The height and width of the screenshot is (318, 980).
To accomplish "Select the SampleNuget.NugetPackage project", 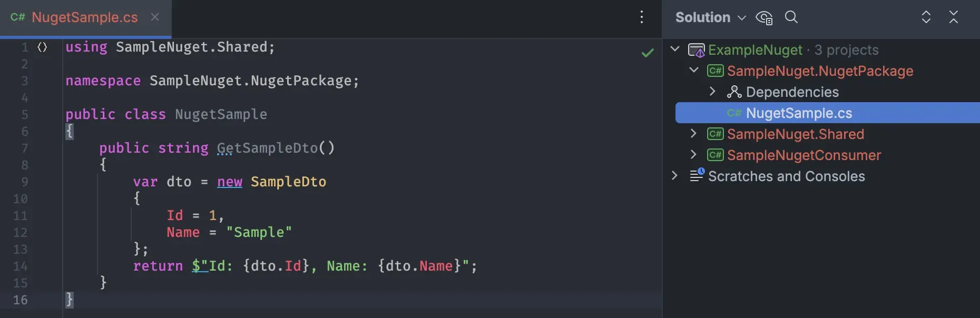I will [x=820, y=71].
